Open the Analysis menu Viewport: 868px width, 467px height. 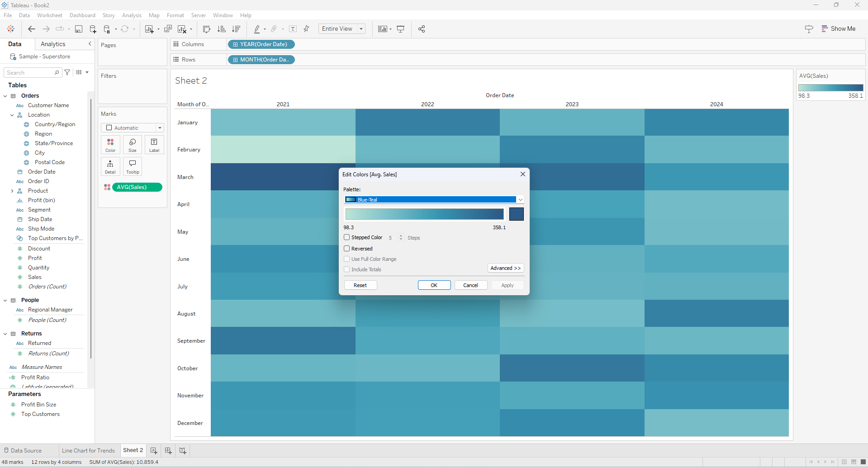pos(132,15)
